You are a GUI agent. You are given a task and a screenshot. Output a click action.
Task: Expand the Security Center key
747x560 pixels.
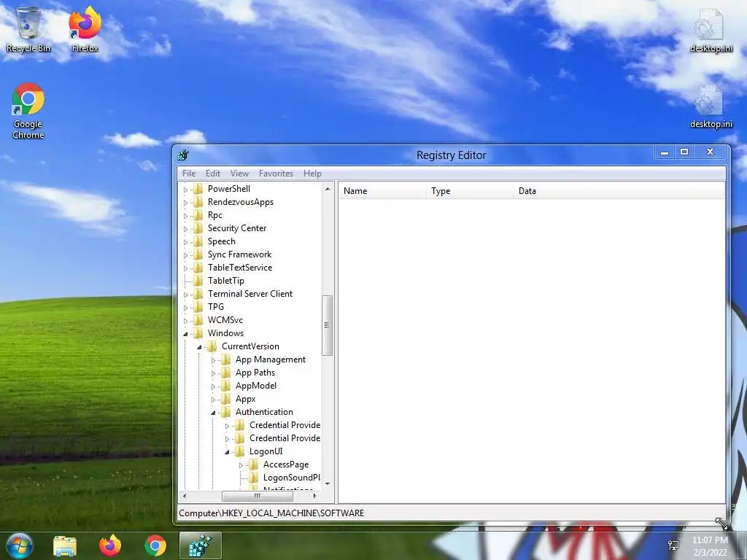185,228
